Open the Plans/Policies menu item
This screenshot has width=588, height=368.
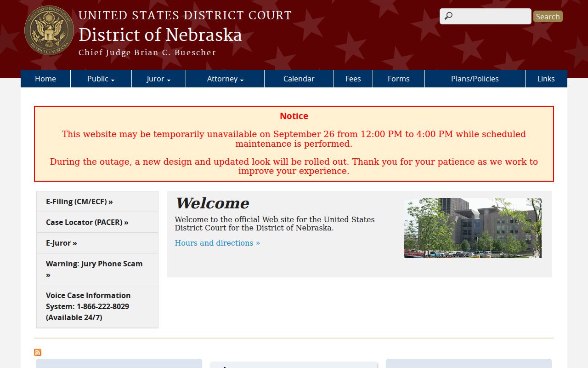pos(475,79)
